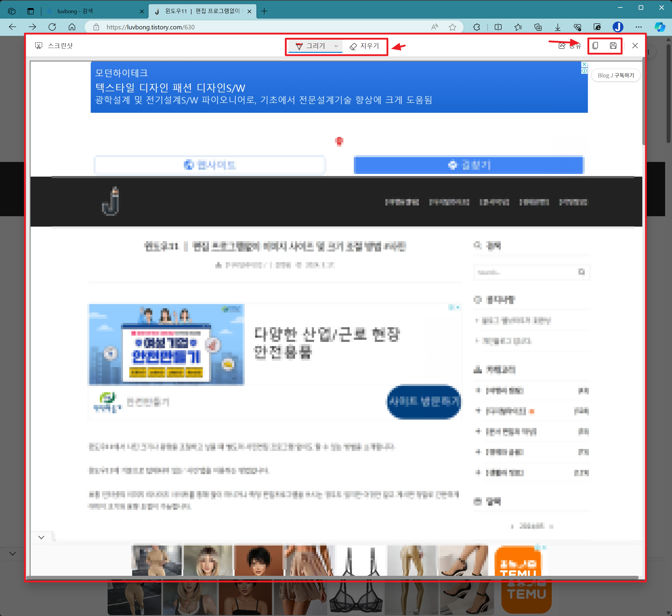Click the Save icon in screenshot toolbar

point(613,46)
